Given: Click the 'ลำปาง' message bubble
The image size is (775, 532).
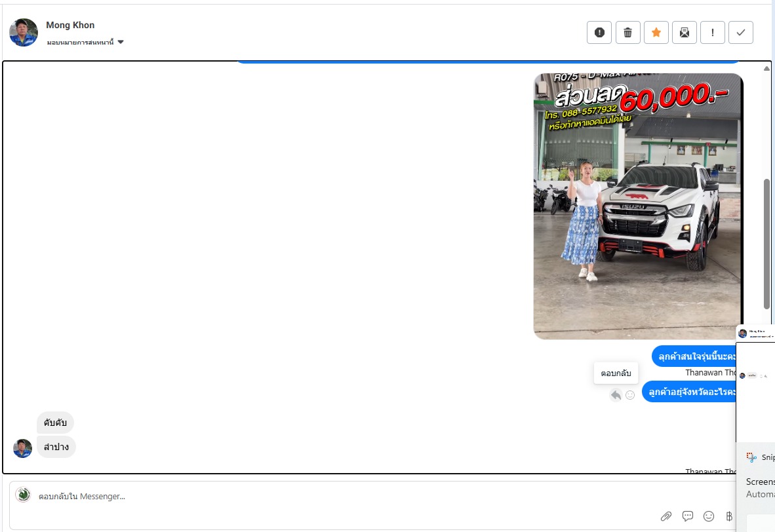Looking at the screenshot, I should click(x=56, y=447).
